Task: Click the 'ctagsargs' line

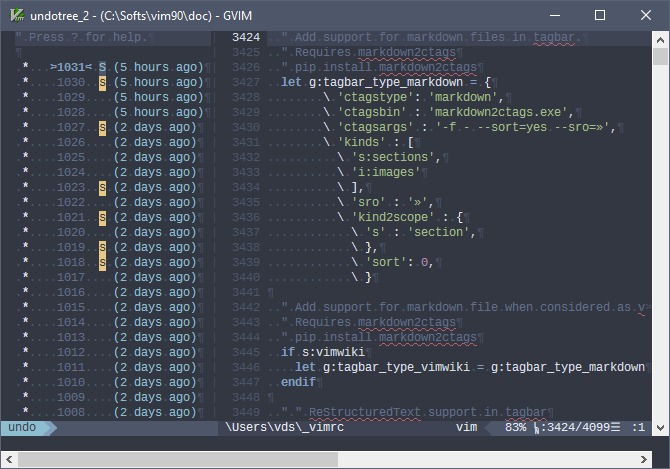Action: (x=469, y=127)
